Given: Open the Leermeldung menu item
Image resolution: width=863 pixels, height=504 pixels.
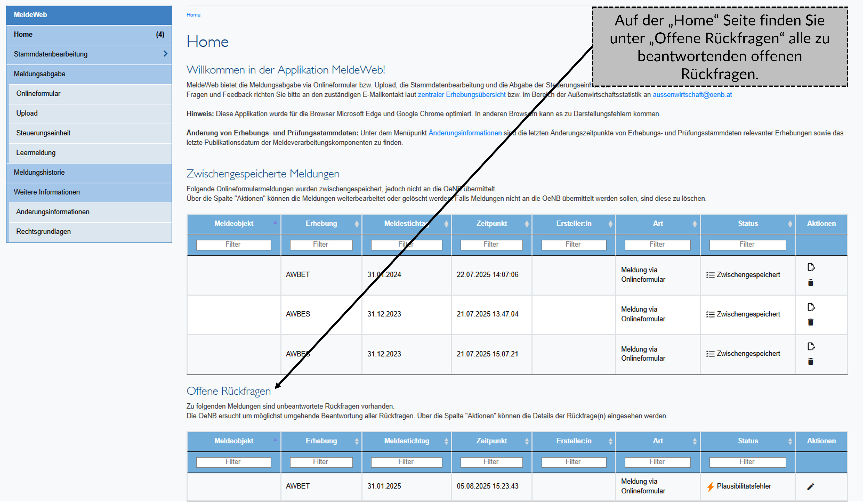Looking at the screenshot, I should click(36, 152).
